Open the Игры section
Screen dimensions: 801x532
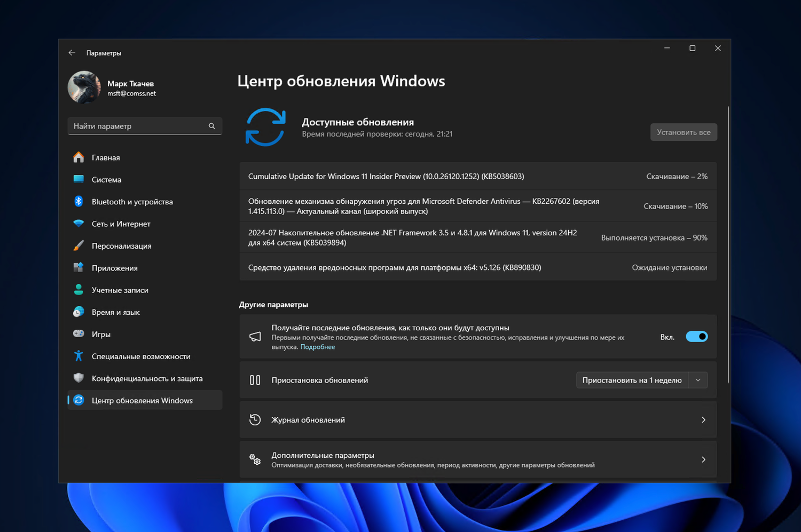(x=145, y=334)
